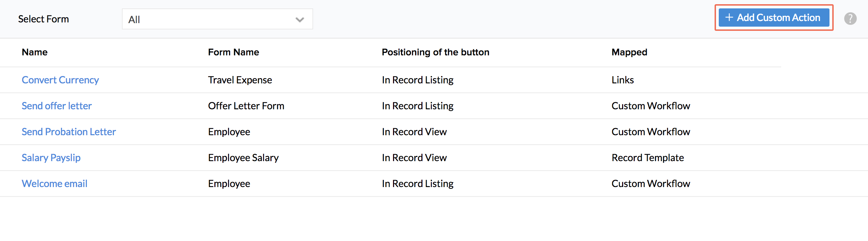Click the chevron arrow in the All dropdown
This screenshot has width=868, height=241.
299,20
